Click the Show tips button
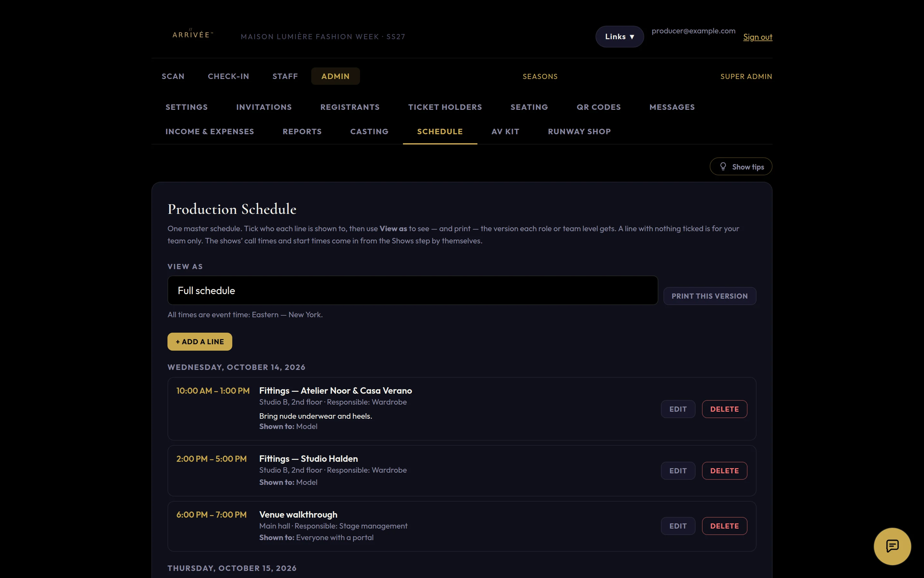This screenshot has height=578, width=924. pos(741,167)
